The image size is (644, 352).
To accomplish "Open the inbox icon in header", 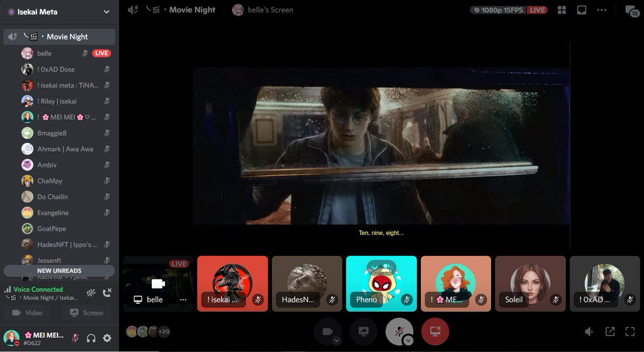I will tap(581, 10).
